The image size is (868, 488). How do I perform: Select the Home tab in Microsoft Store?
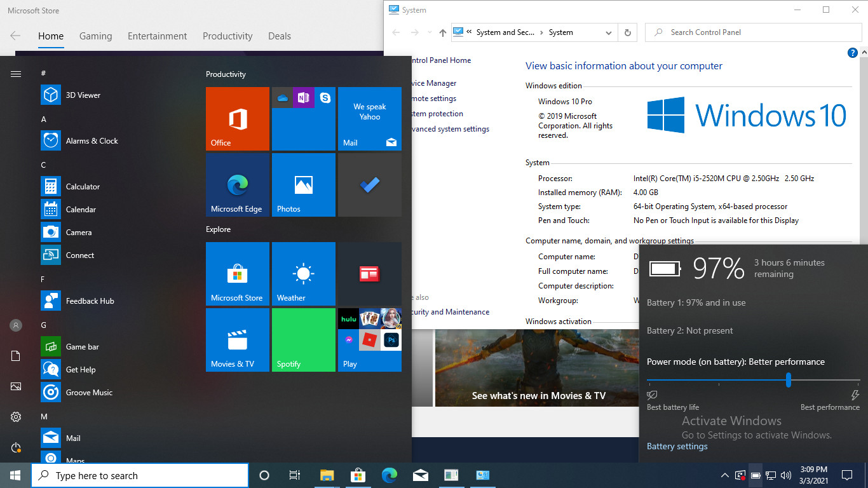pos(51,36)
